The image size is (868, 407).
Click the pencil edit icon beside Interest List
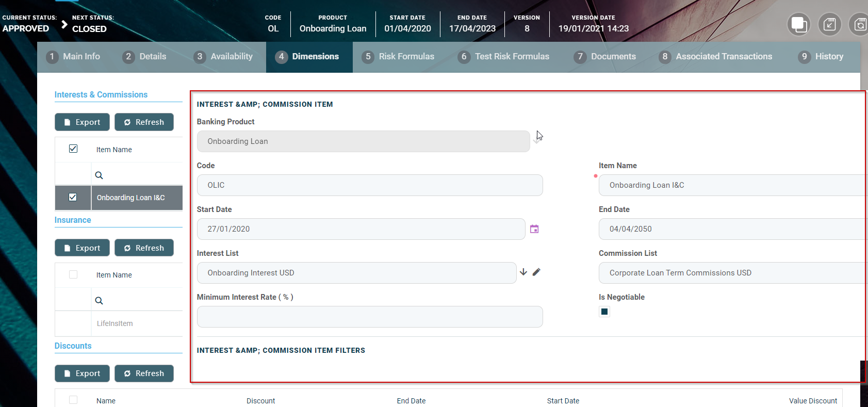pos(536,272)
